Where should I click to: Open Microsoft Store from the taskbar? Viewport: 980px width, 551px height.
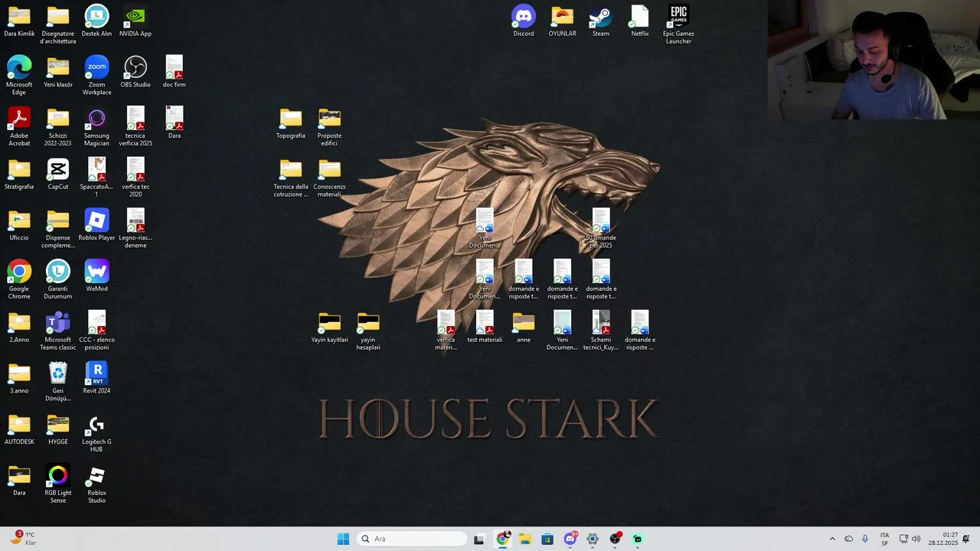547,539
